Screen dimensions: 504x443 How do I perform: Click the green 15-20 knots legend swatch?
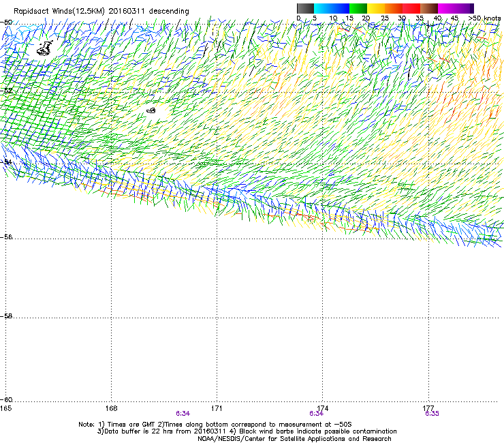(358, 8)
